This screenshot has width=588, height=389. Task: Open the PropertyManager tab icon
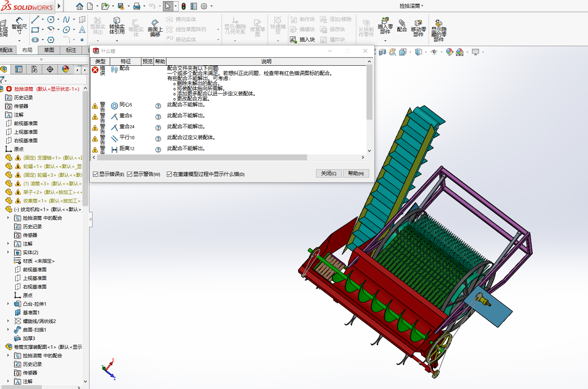coord(19,69)
